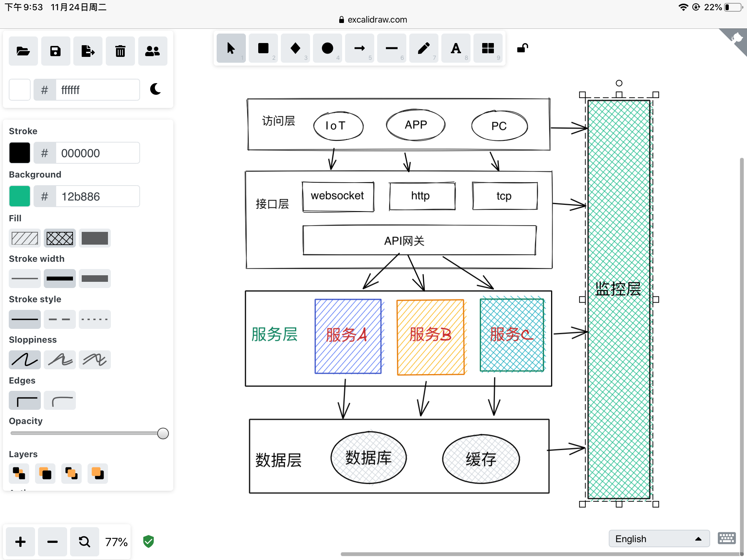The image size is (747, 560).
Task: Select the 数据库 ellipse
Action: [x=368, y=458]
